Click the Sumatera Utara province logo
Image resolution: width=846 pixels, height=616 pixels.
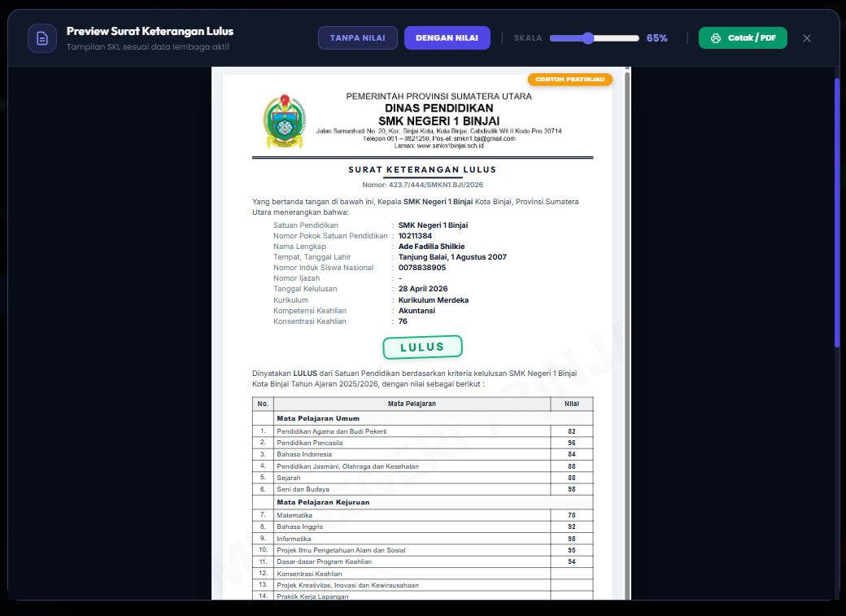[x=285, y=121]
